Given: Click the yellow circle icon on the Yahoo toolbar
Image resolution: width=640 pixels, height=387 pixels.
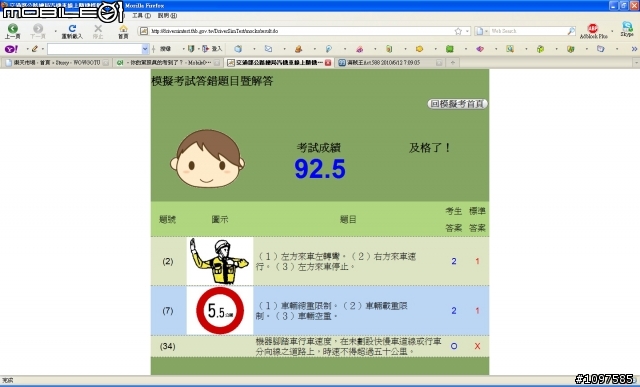Looking at the screenshot, I should point(419,49).
